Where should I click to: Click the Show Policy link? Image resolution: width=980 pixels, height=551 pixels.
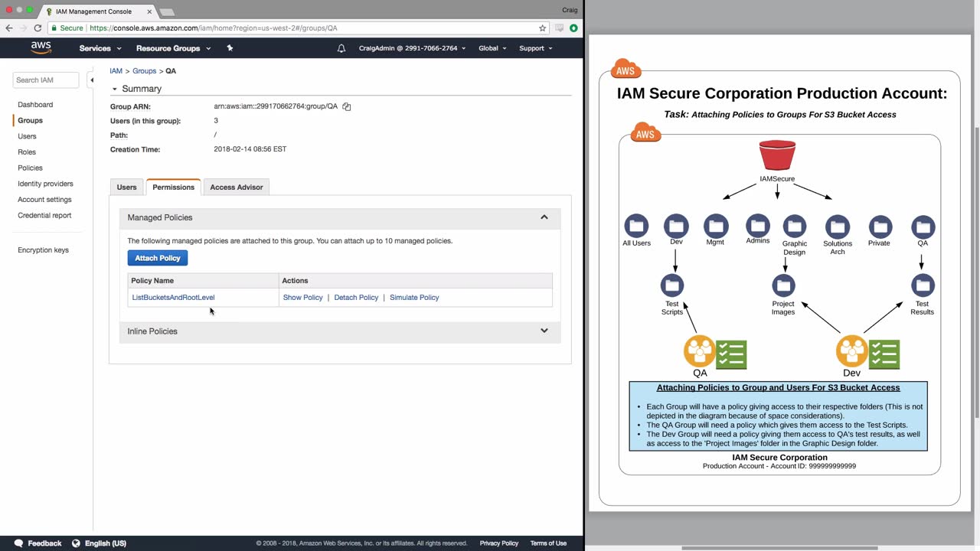303,298
